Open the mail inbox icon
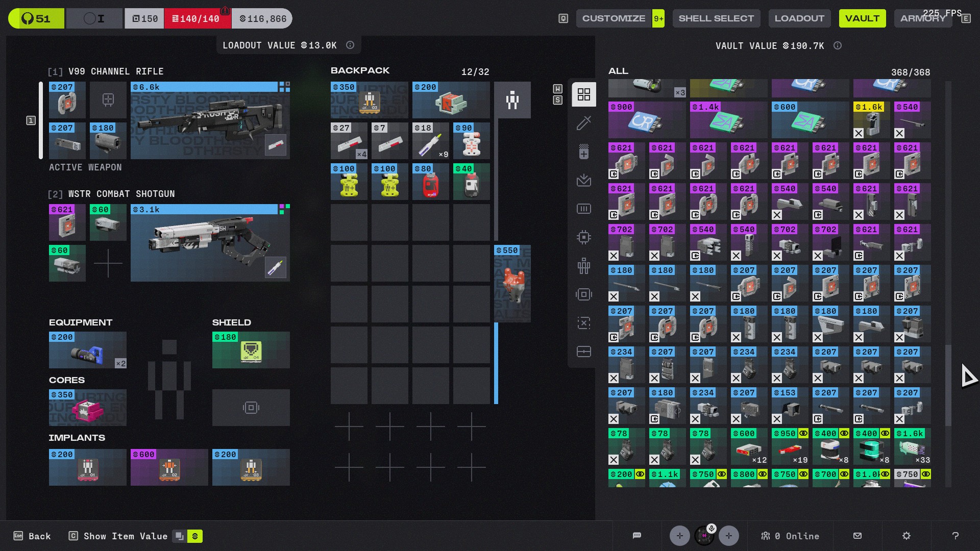 click(x=857, y=536)
